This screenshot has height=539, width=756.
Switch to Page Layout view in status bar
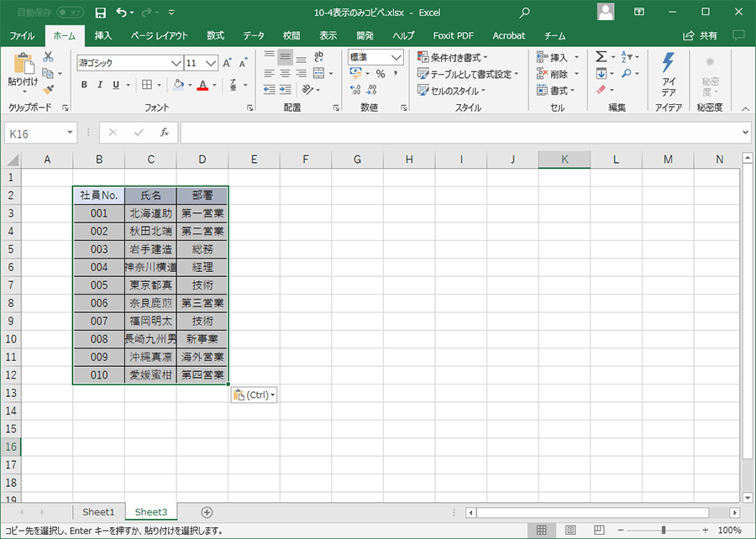coord(570,531)
